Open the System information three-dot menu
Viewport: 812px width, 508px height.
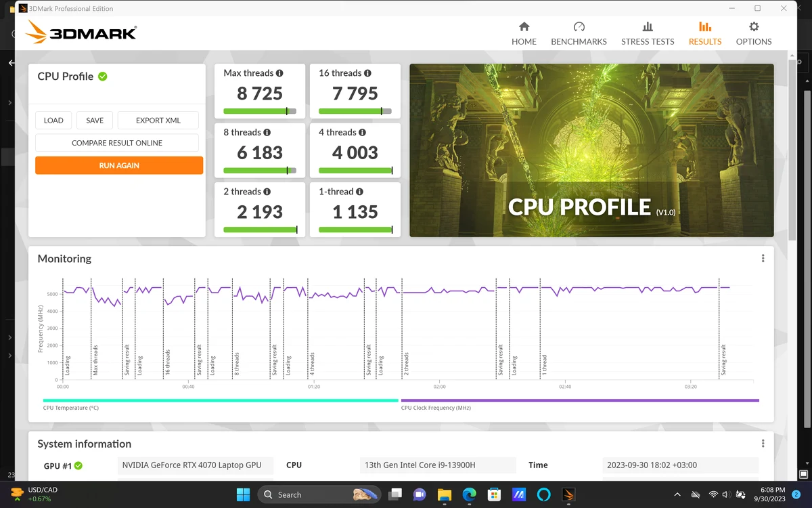click(x=763, y=444)
